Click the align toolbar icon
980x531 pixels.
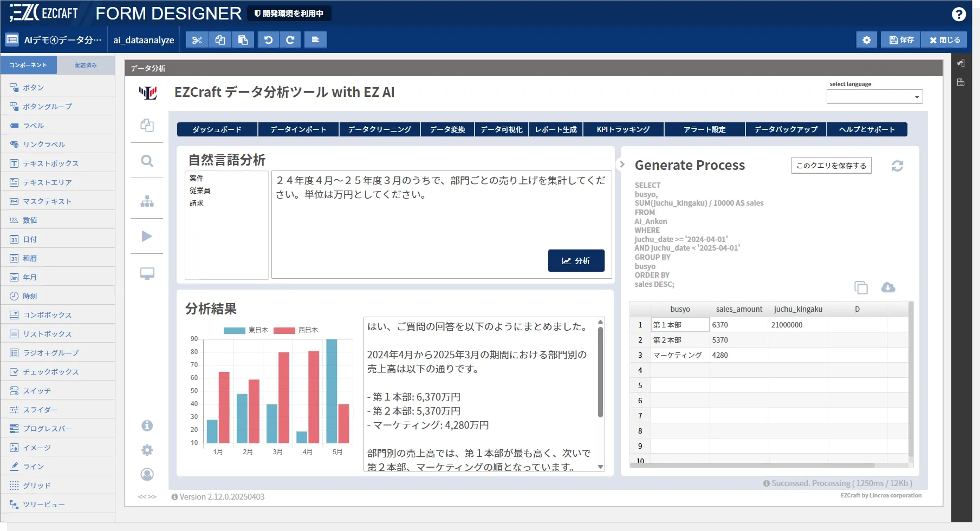point(315,40)
